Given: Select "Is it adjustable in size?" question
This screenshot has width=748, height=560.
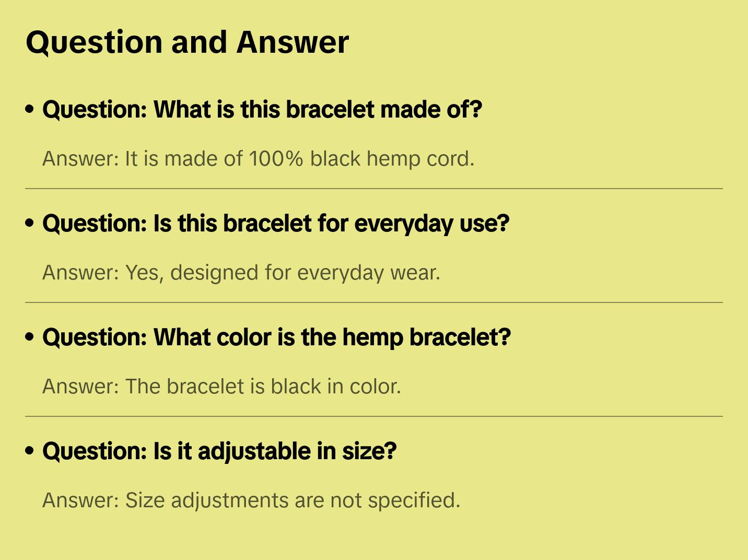Looking at the screenshot, I should [219, 451].
